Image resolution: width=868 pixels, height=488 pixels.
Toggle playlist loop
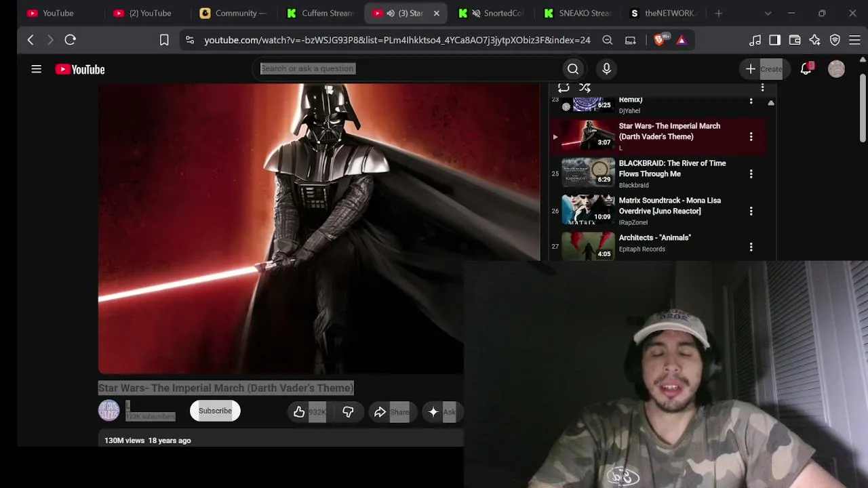click(564, 87)
